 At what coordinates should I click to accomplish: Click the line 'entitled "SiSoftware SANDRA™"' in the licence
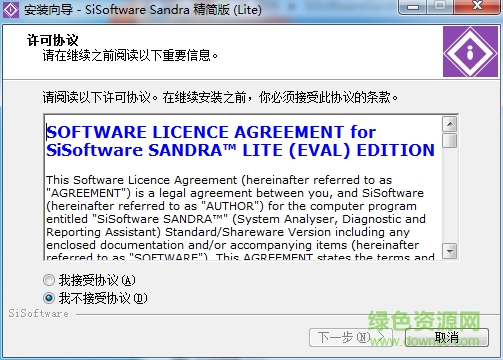click(236, 219)
